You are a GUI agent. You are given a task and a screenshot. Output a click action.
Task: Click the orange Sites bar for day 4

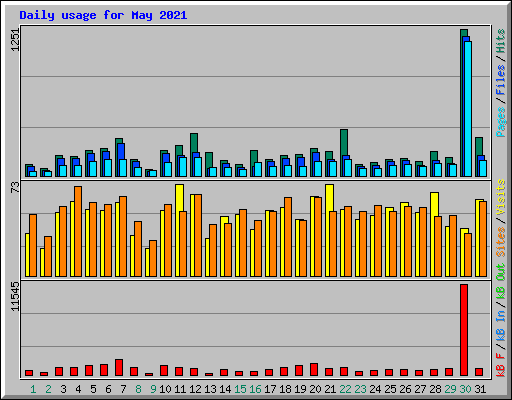[x=78, y=231]
